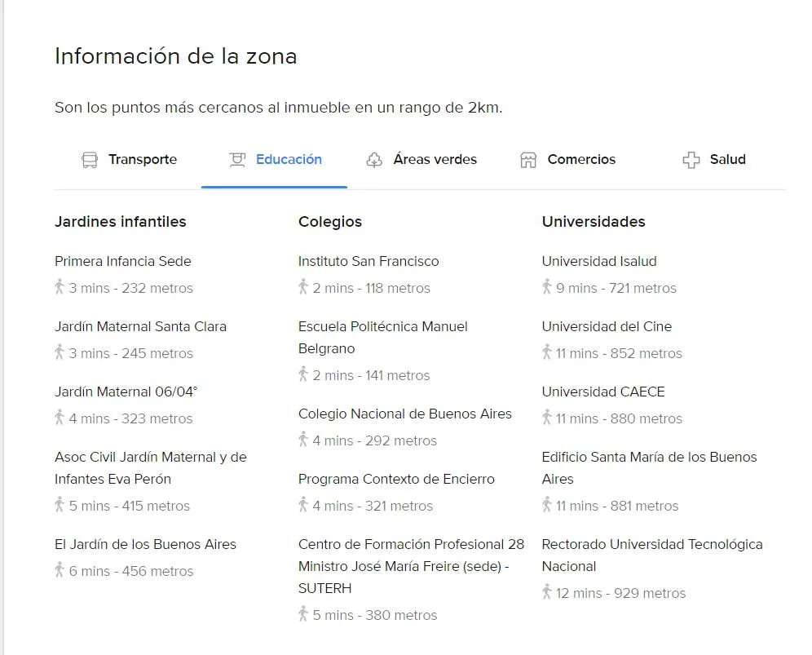Click the medical cross icon beside Salud
The height and width of the screenshot is (655, 812).
(691, 160)
